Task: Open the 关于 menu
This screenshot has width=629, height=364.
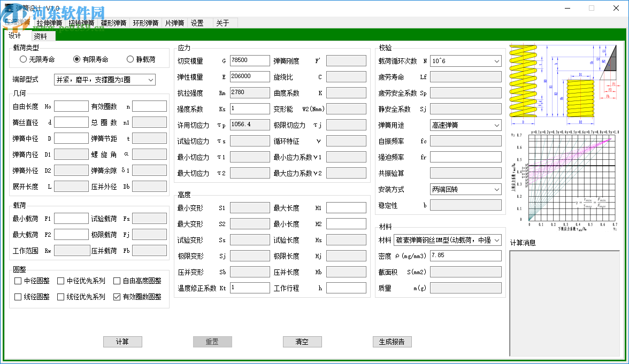Action: point(224,23)
